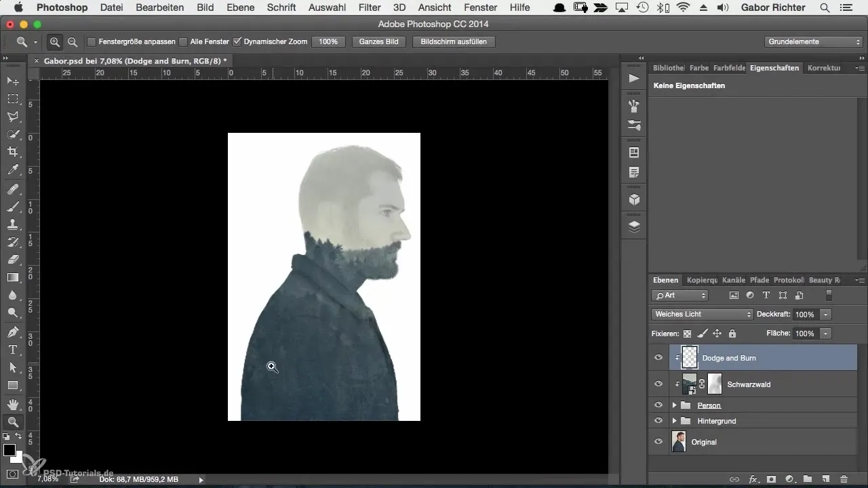Viewport: 868px width, 488px height.
Task: Open the Ebene menu
Action: tap(241, 7)
